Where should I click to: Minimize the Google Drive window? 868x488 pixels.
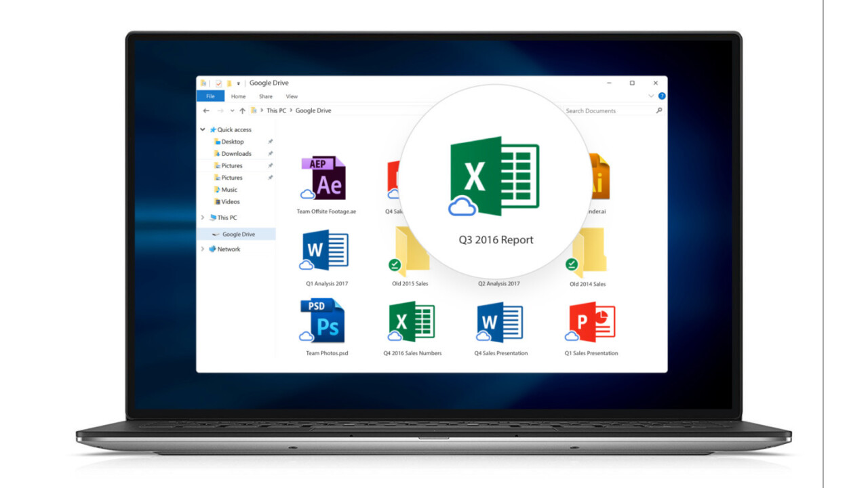point(609,83)
